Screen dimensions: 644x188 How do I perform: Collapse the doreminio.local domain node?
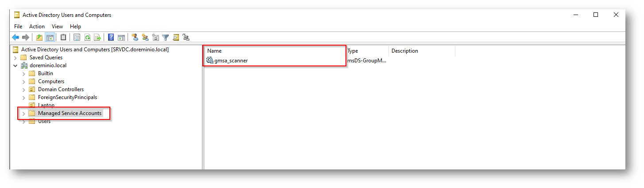(x=16, y=65)
